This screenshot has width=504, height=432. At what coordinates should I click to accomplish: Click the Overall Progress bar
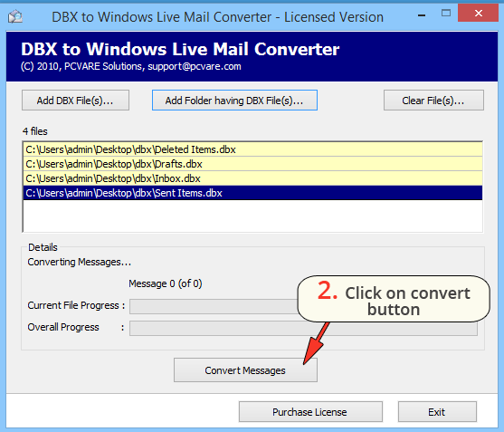(x=303, y=329)
